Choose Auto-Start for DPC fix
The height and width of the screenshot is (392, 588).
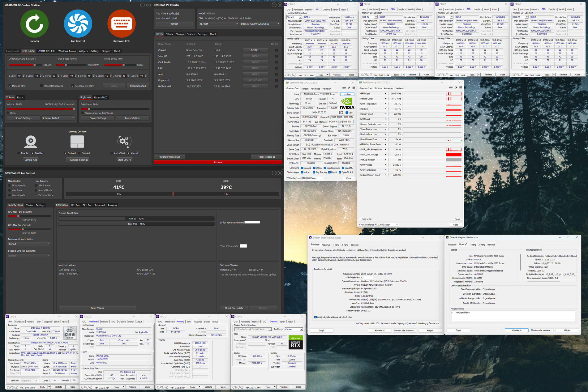pos(112,153)
